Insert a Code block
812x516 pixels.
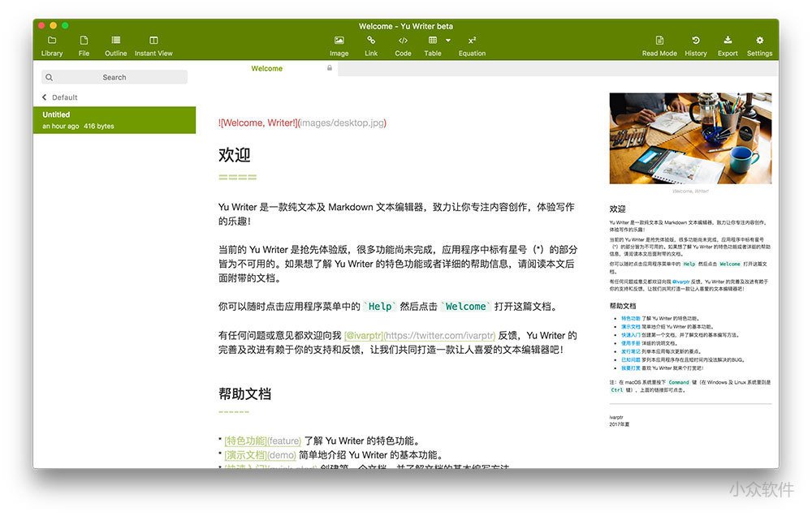(x=403, y=46)
